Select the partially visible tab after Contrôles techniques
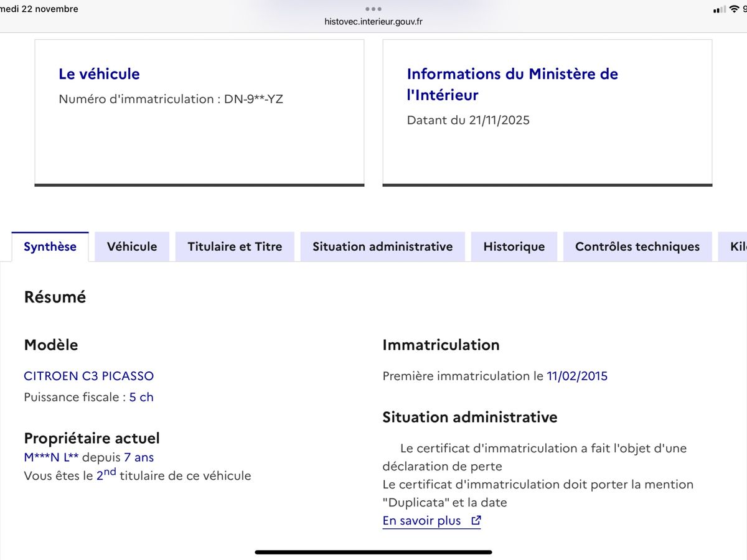 (x=736, y=247)
